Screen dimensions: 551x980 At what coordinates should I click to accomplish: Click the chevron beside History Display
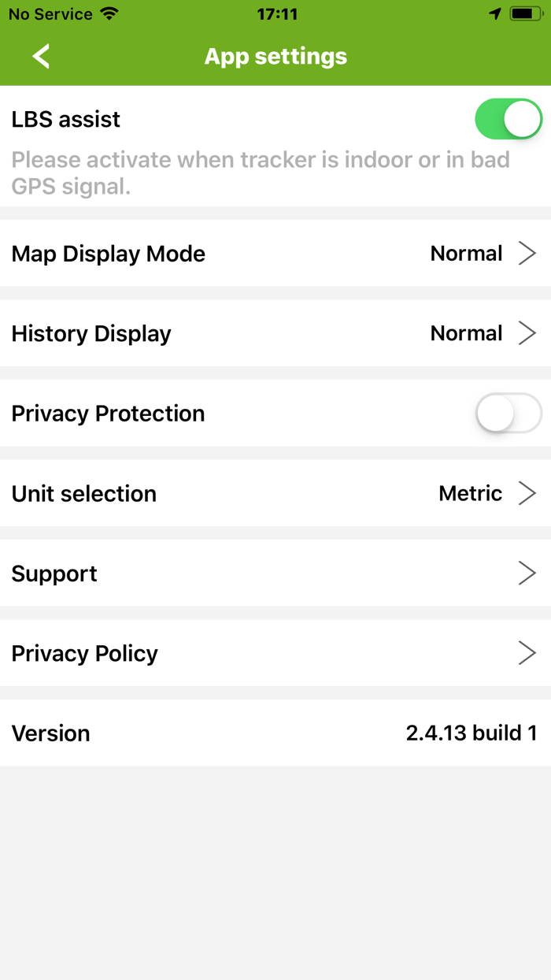pos(527,332)
